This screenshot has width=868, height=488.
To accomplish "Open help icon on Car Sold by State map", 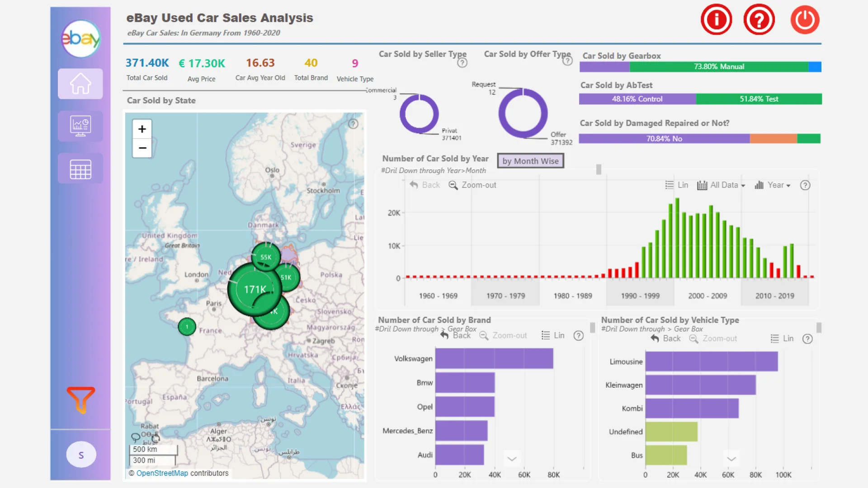I will pyautogui.click(x=353, y=124).
